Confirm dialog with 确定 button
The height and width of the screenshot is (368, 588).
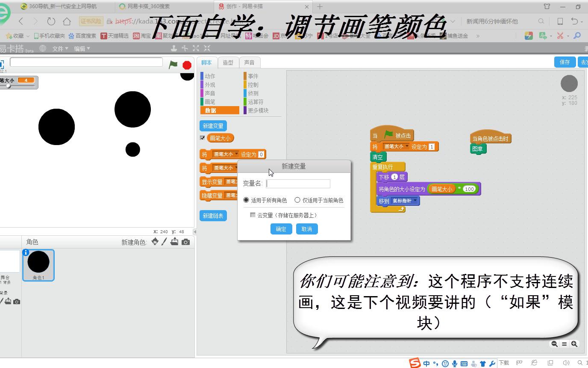coord(281,229)
